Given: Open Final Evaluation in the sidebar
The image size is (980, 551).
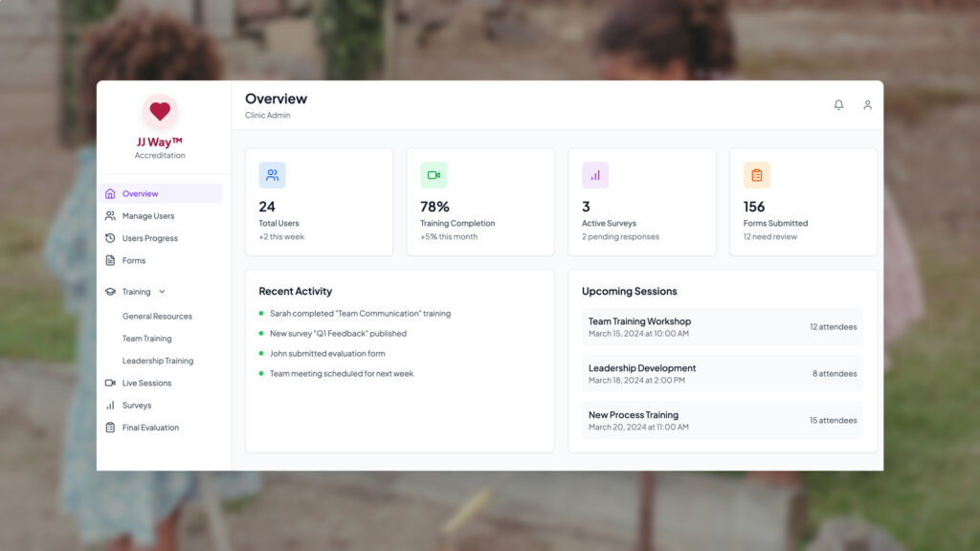Looking at the screenshot, I should point(150,428).
